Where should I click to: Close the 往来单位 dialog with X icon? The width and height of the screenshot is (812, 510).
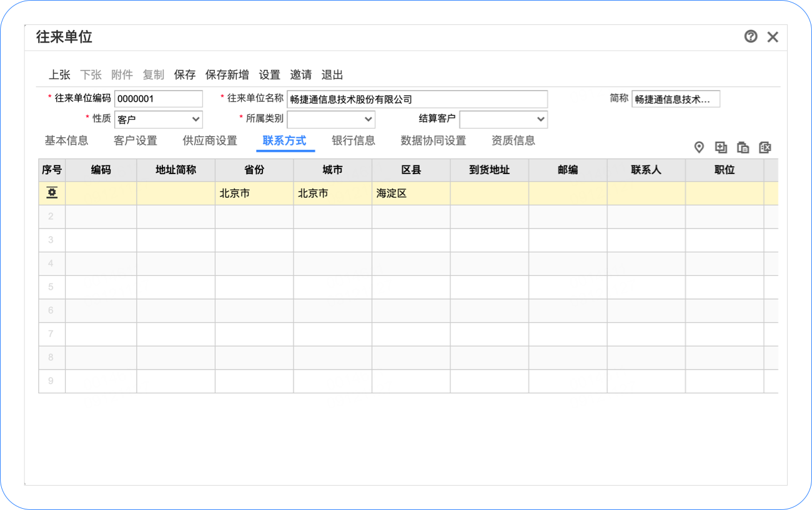click(x=773, y=37)
